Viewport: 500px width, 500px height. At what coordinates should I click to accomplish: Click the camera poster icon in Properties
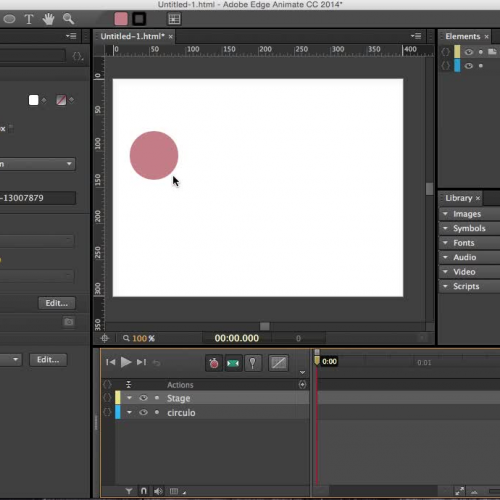[69, 322]
